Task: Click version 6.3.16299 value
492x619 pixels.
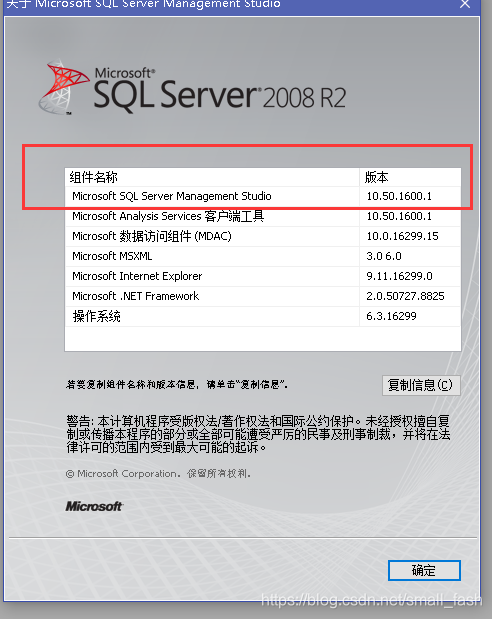Action: [x=391, y=316]
